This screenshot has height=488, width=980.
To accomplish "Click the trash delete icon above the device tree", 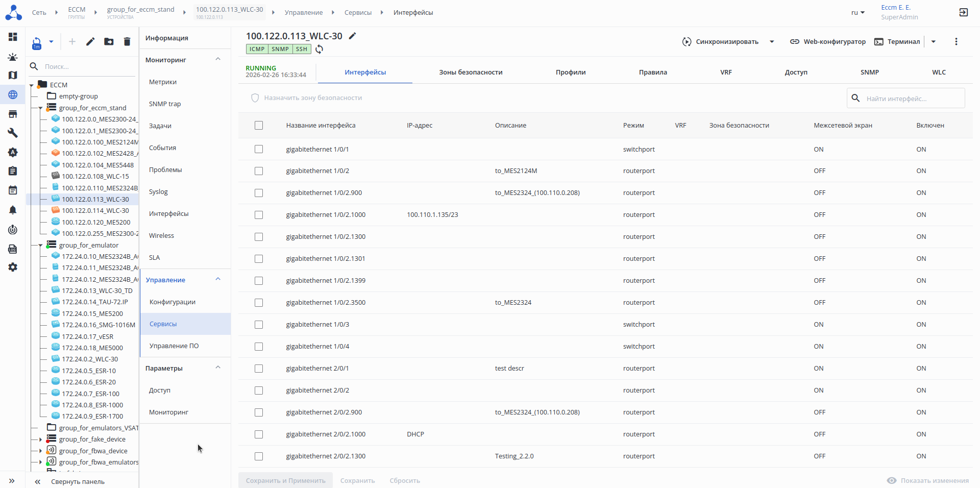I will (127, 41).
